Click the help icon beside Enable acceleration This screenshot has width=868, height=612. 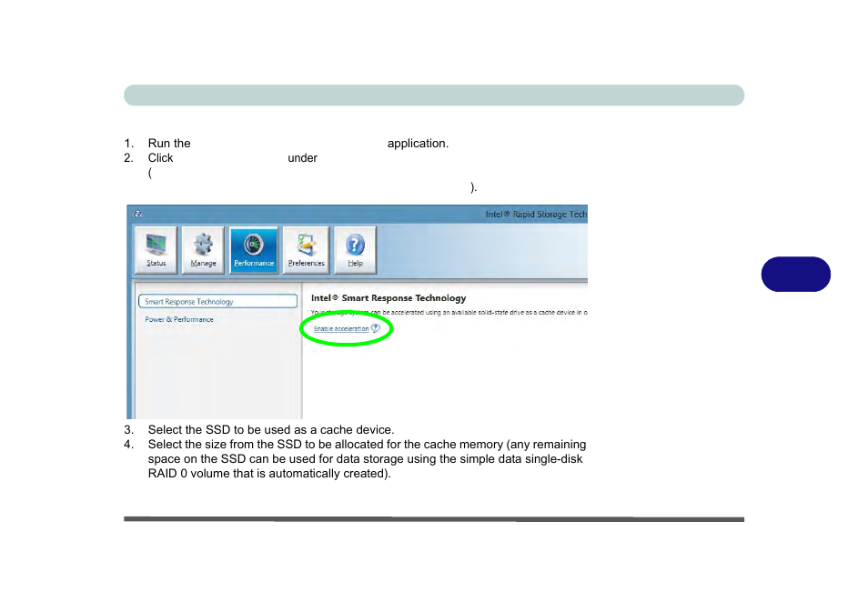376,328
